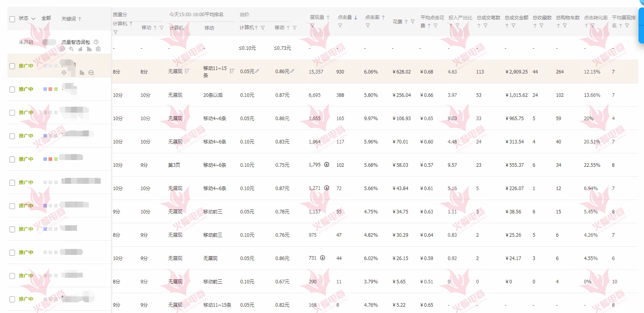644x313 pixels.
Task: Click the filter funnel icon under 点击量
Action: (340, 26)
